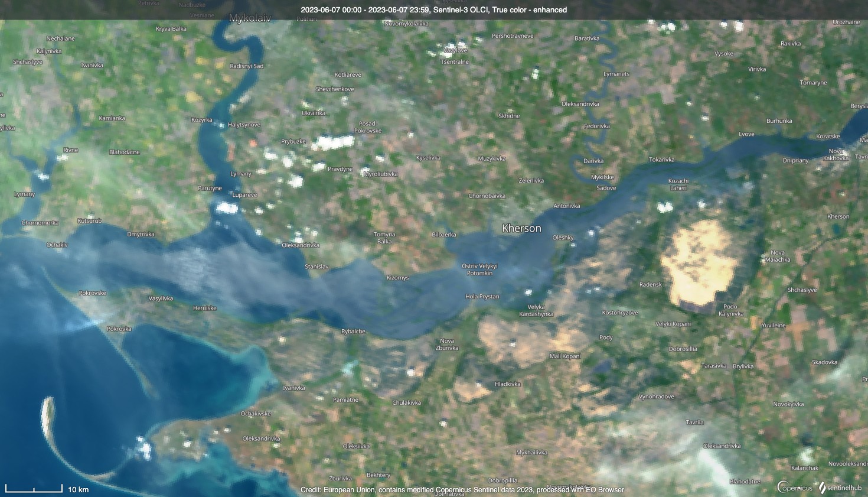Click the Velyki Kopani label
This screenshot has height=497, width=868.
[673, 324]
